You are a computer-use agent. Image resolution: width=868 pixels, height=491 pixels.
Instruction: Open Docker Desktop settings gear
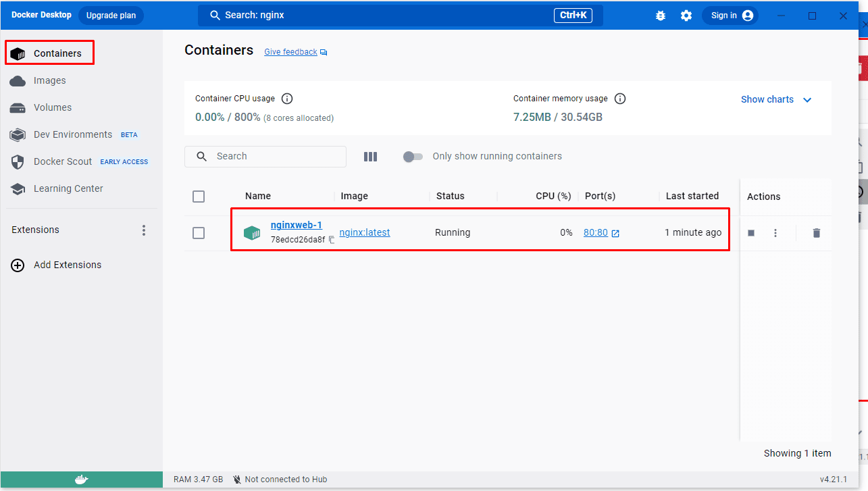pos(686,16)
